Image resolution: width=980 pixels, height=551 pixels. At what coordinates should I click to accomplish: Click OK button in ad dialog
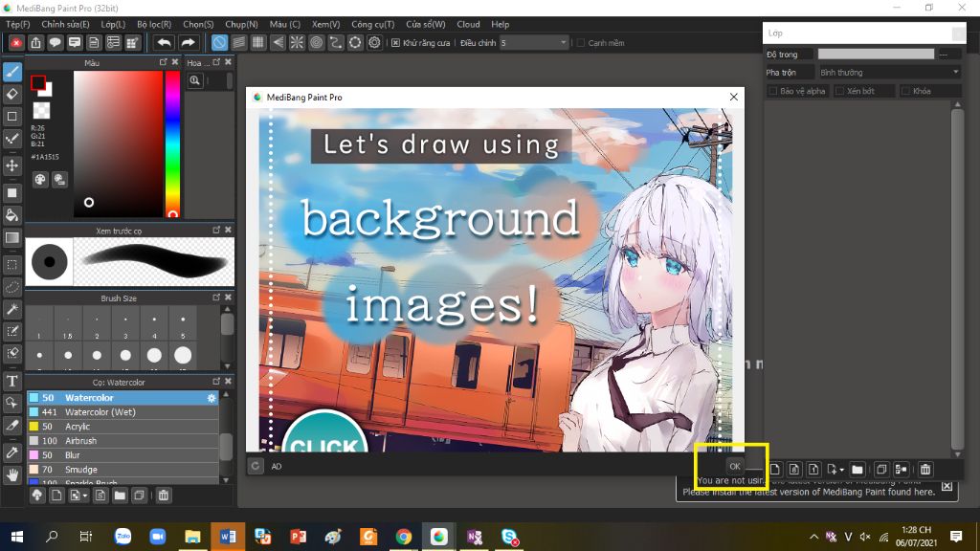[x=734, y=466]
